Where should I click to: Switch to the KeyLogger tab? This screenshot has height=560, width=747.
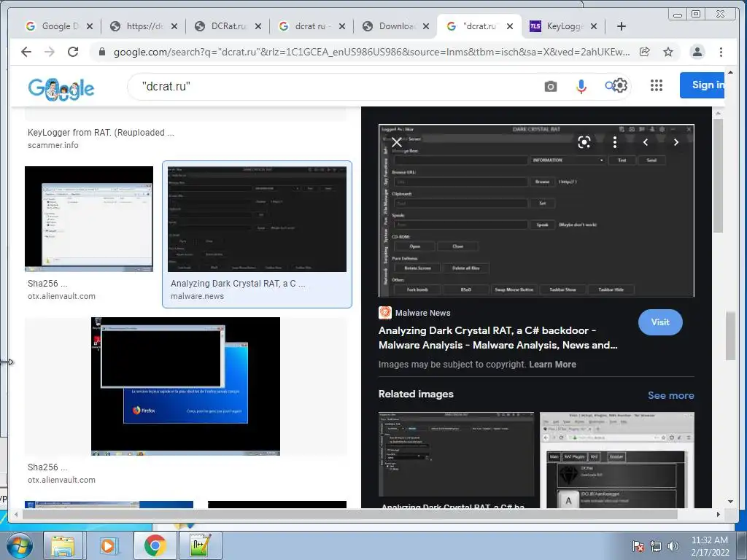(563, 26)
